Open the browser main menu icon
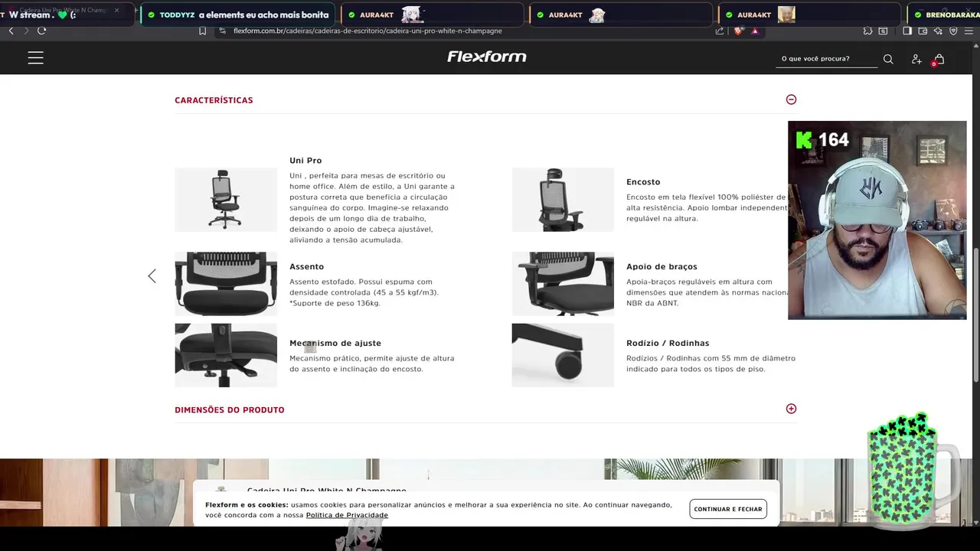 (x=969, y=31)
